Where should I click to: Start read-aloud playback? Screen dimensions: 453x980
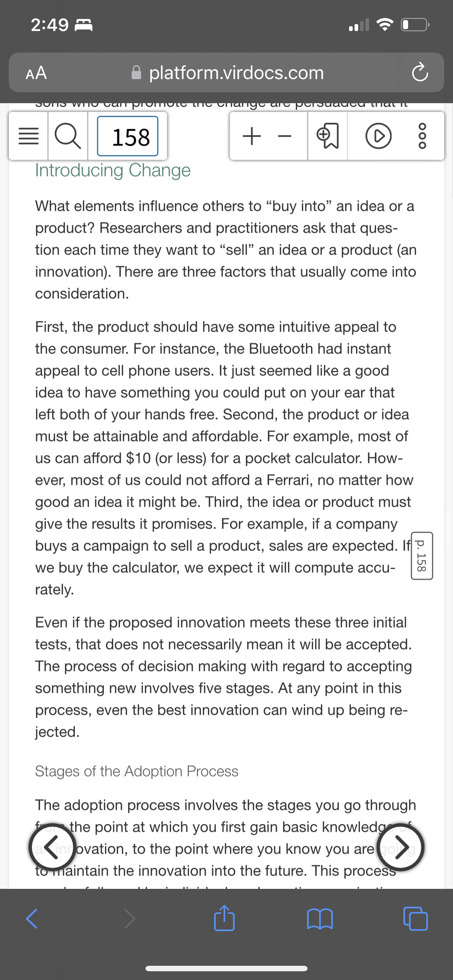click(378, 136)
